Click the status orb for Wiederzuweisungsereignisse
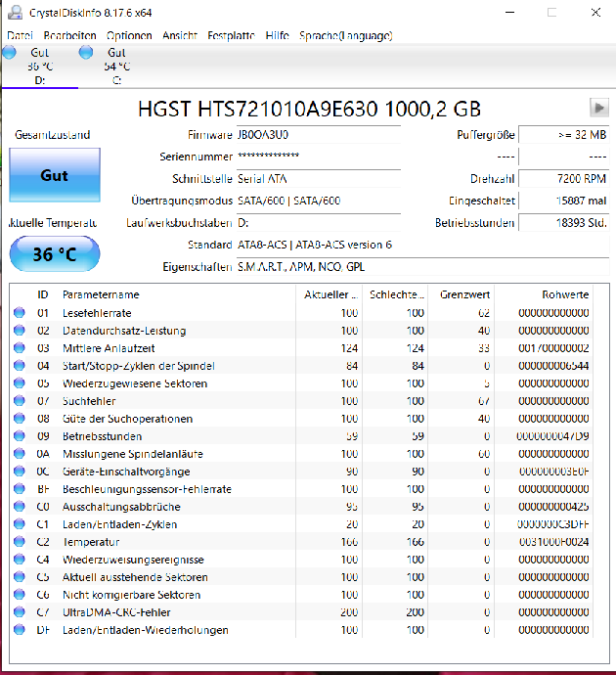The height and width of the screenshot is (675, 616). point(20,560)
